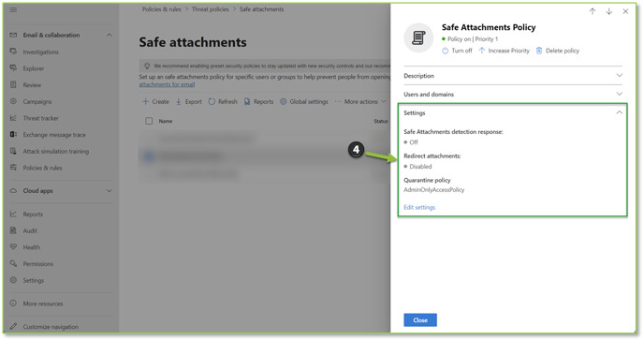Collapse the Email & collaboration group
Image resolution: width=644 pixels, height=341 pixels.
110,35
